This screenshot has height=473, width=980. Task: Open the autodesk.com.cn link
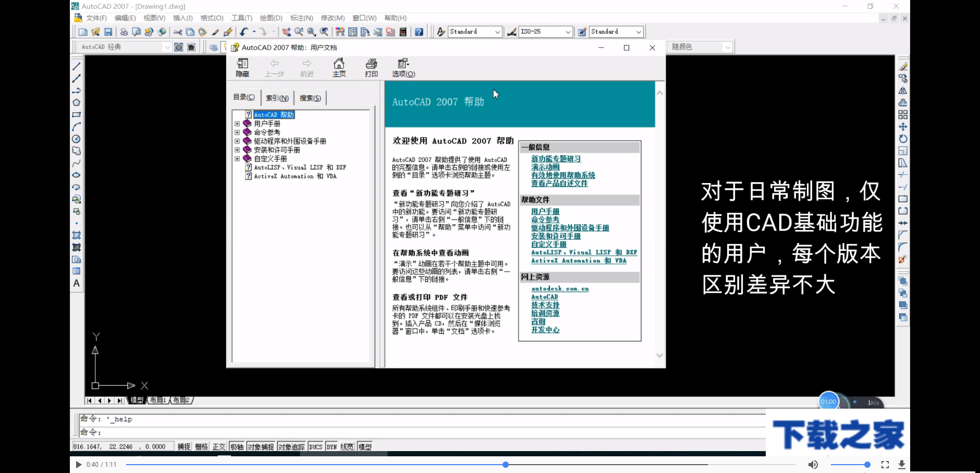[559, 288]
